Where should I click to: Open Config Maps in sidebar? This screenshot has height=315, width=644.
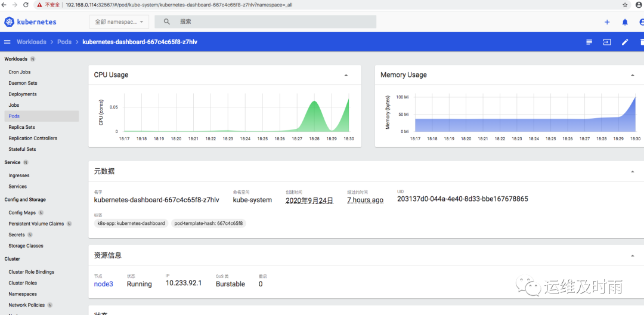tap(22, 213)
